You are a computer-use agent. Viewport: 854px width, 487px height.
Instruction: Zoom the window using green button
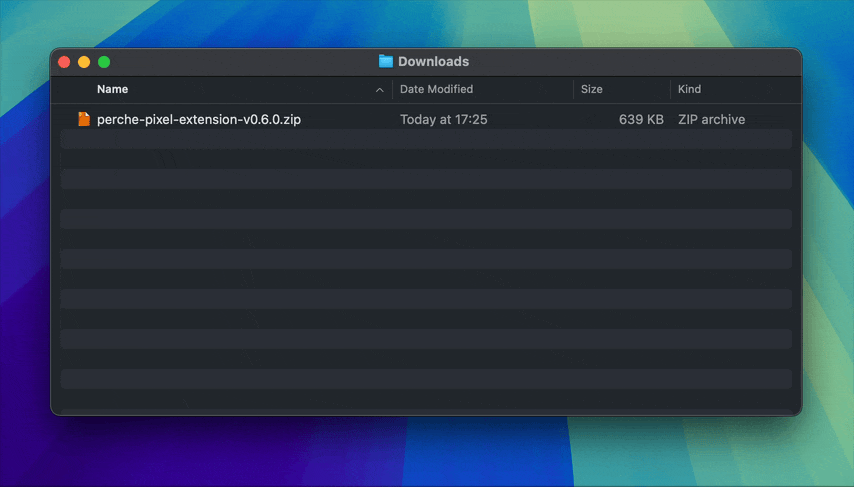click(104, 62)
